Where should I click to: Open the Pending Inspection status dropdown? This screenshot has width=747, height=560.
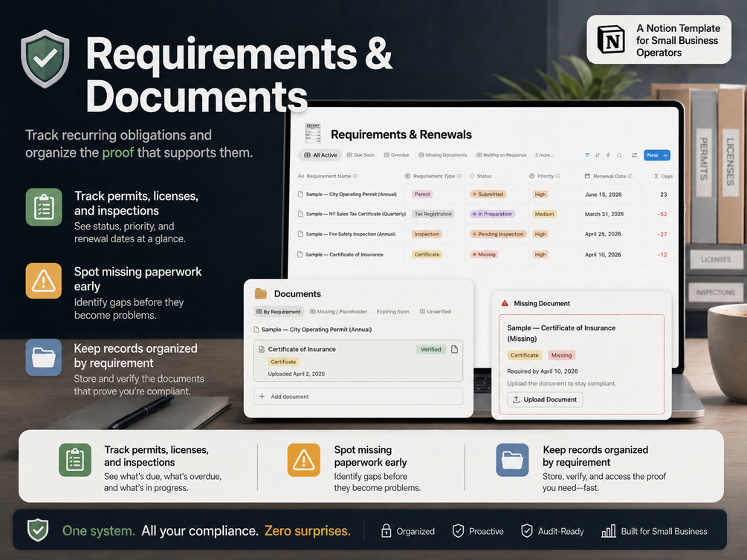pyautogui.click(x=498, y=234)
